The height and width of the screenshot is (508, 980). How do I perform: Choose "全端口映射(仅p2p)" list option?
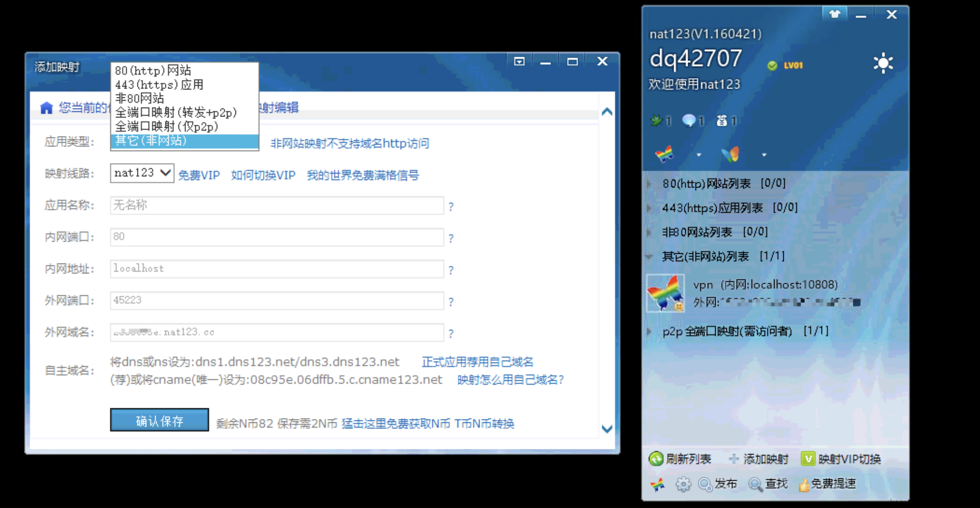[185, 127]
